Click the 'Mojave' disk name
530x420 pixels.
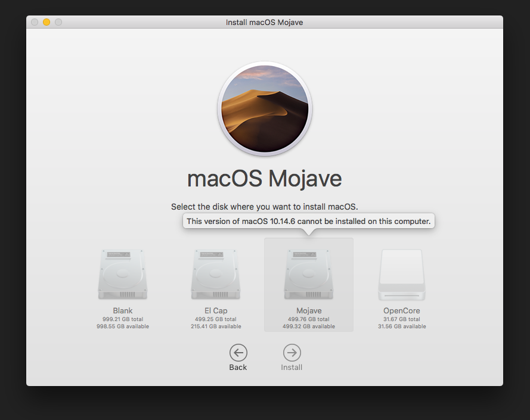(309, 310)
